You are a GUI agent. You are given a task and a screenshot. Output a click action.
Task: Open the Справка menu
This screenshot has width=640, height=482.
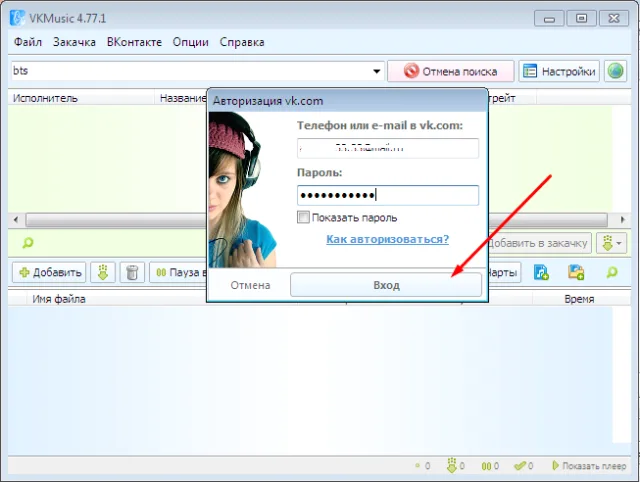click(x=242, y=42)
